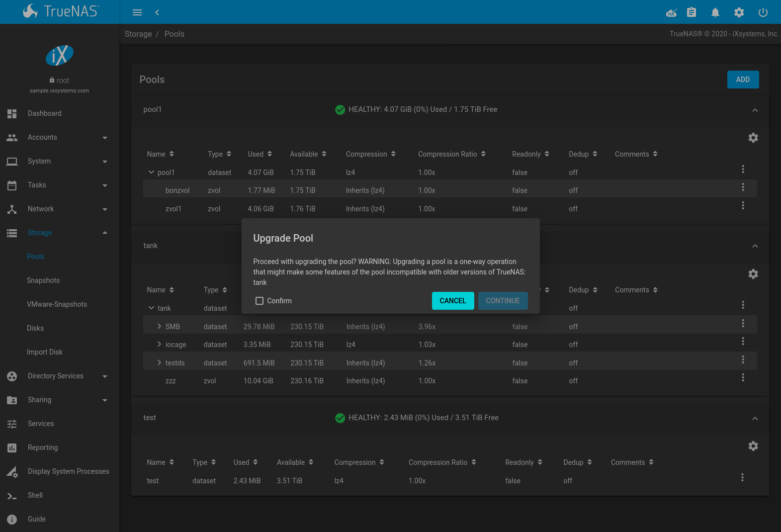Collapse the test pool panel
The image size is (781, 532).
[755, 418]
